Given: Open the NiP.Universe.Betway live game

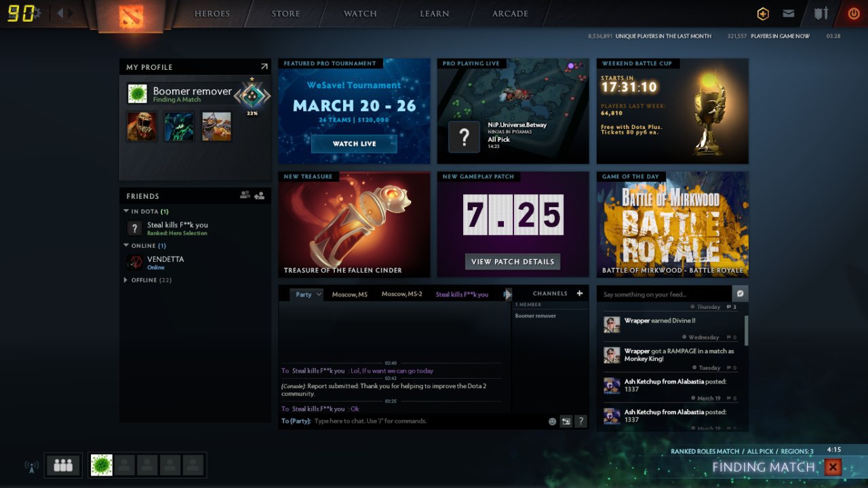Looking at the screenshot, I should pyautogui.click(x=513, y=111).
